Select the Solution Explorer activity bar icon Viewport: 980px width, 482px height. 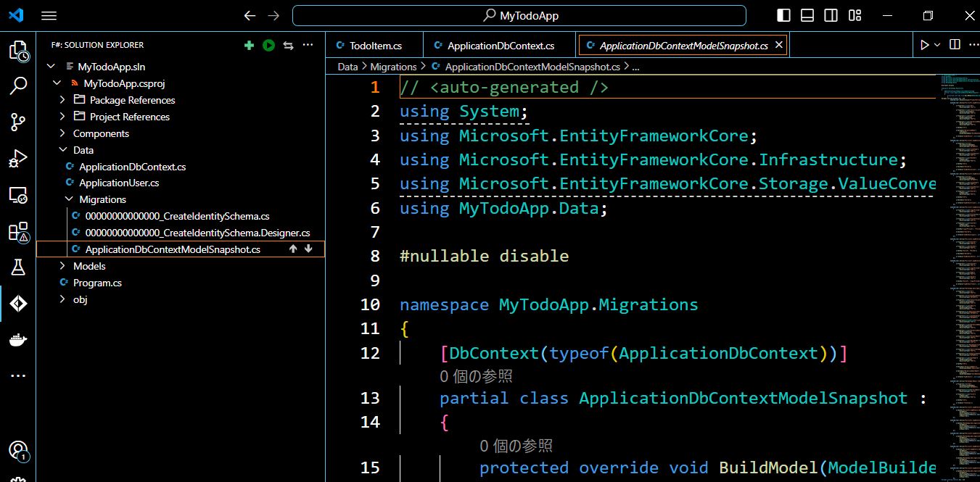point(17,304)
